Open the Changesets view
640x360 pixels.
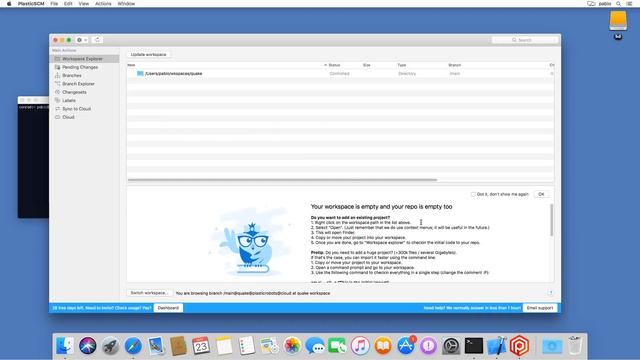coord(74,92)
